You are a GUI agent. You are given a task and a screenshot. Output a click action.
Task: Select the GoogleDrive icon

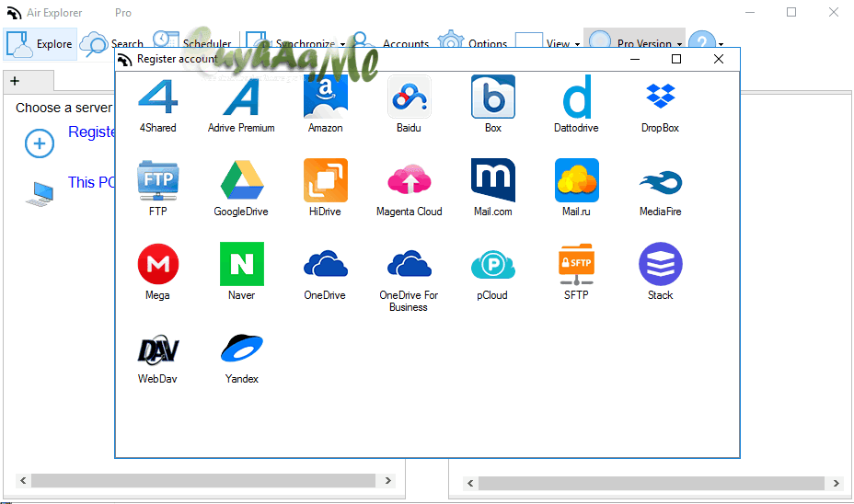pos(241,180)
